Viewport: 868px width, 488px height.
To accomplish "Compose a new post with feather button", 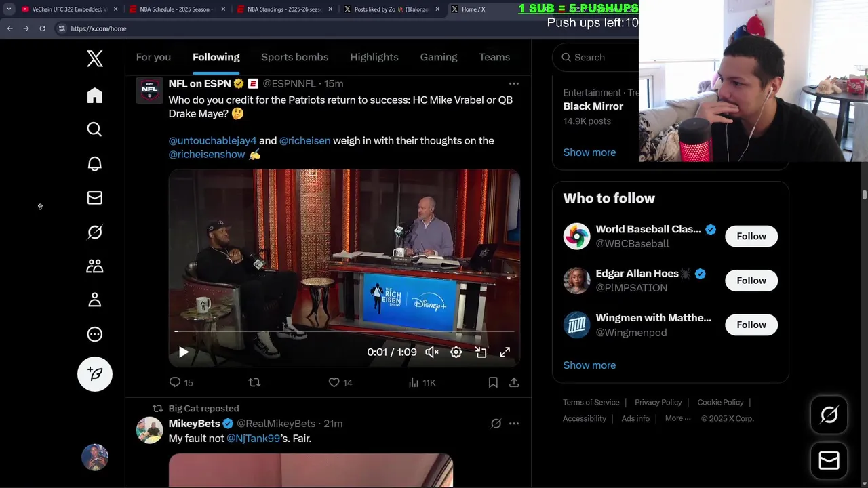I will point(95,374).
